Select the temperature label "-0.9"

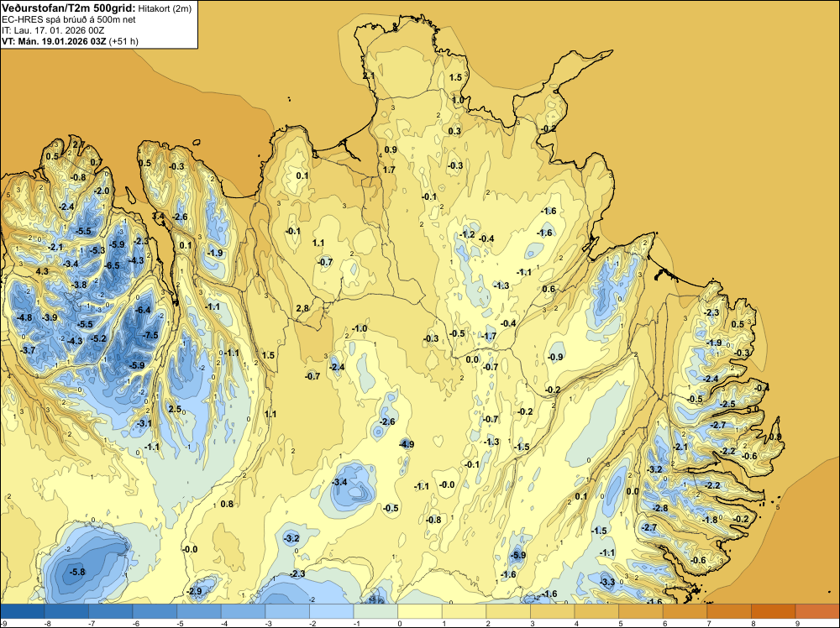pyautogui.click(x=555, y=357)
